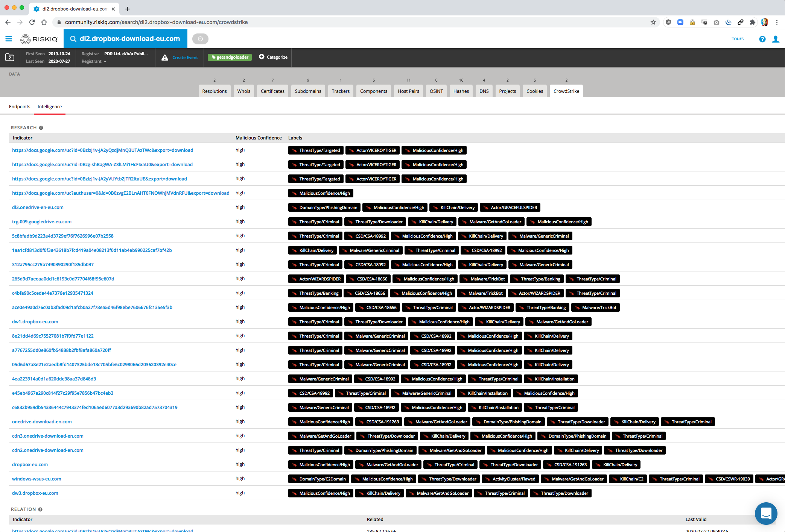Go to browser home icon
785x532 pixels.
pyautogui.click(x=44, y=22)
